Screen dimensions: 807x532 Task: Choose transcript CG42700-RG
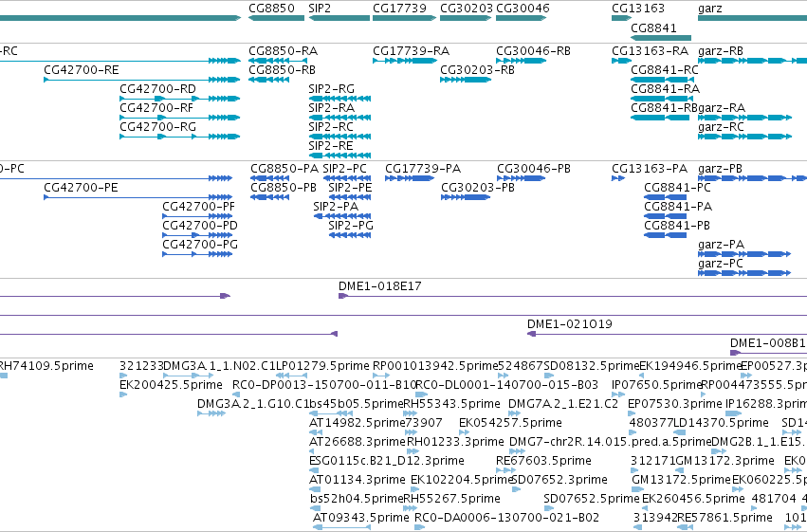click(x=180, y=137)
